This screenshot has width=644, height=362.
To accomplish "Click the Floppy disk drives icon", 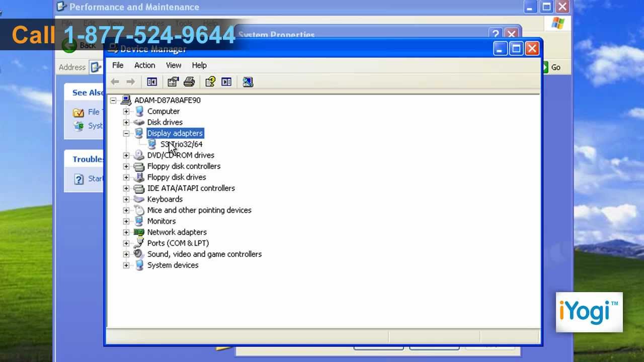I will point(139,177).
